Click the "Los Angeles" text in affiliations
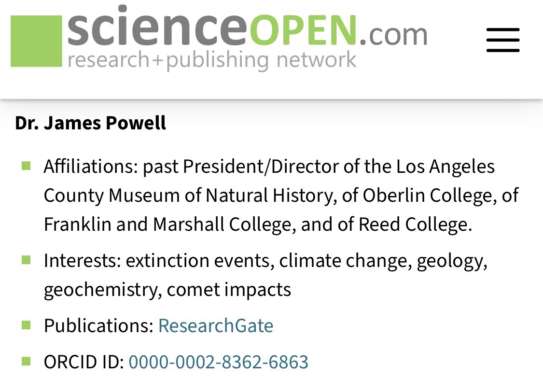Screen dimensions: 543x392 (x=446, y=167)
